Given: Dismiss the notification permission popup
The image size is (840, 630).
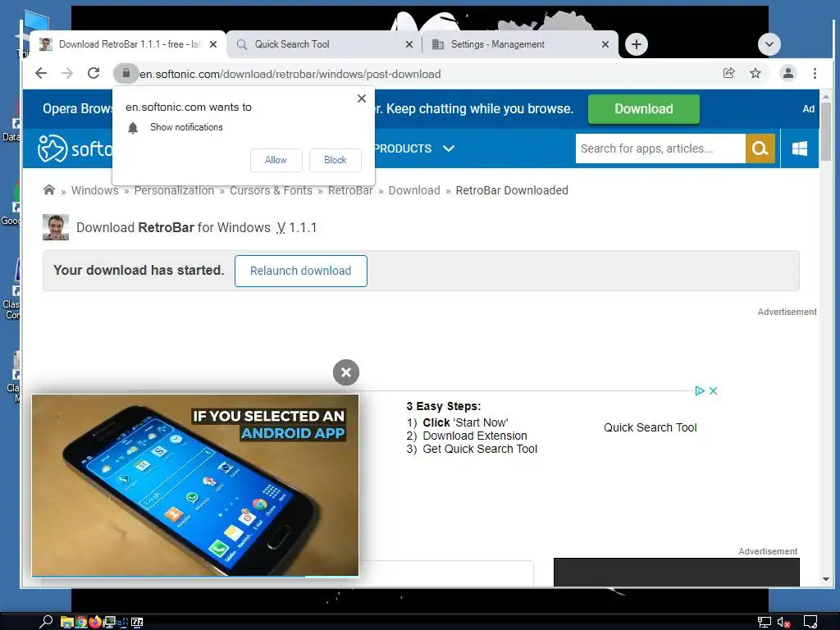Looking at the screenshot, I should [x=362, y=98].
